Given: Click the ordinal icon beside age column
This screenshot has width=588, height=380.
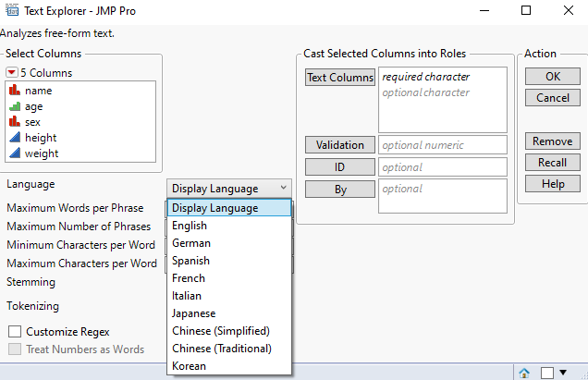Looking at the screenshot, I should (x=14, y=106).
